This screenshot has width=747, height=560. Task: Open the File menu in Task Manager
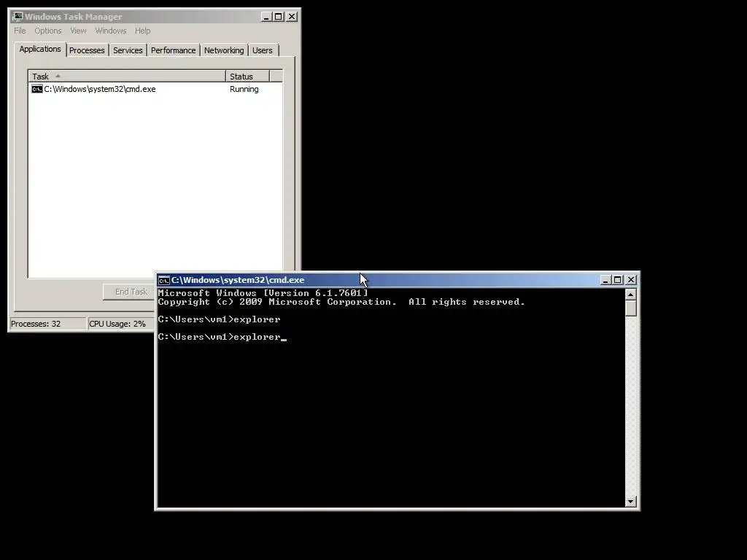point(20,31)
